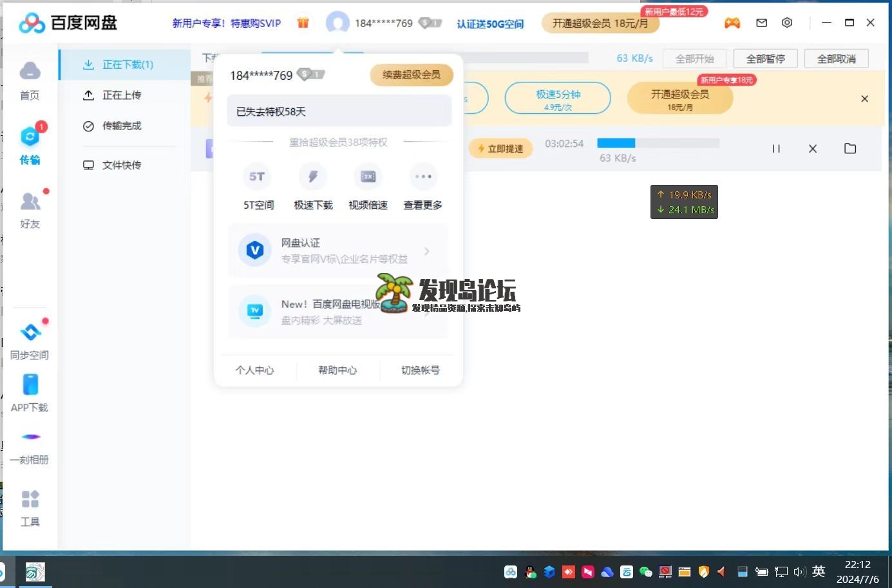Switch input method 英 indicator

pos(819,571)
